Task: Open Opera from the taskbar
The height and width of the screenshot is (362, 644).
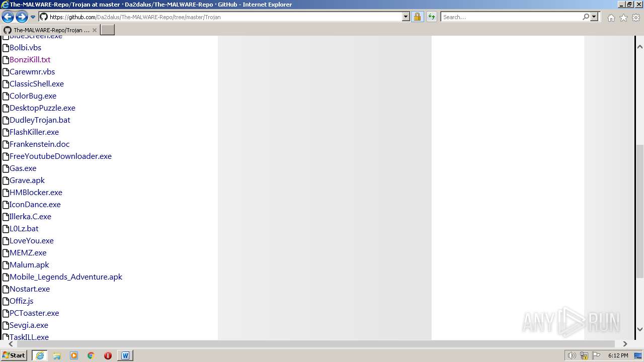Action: (108, 355)
